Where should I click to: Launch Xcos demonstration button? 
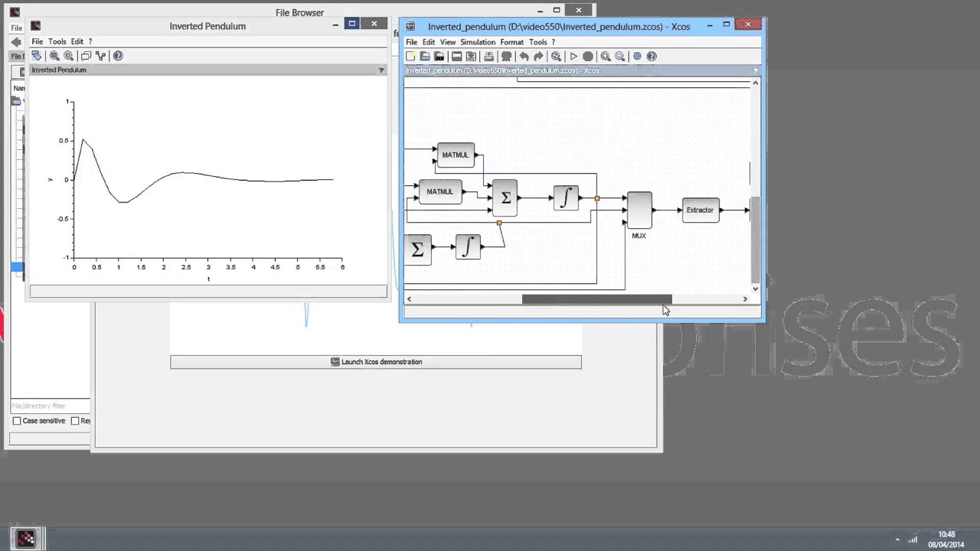(x=376, y=362)
